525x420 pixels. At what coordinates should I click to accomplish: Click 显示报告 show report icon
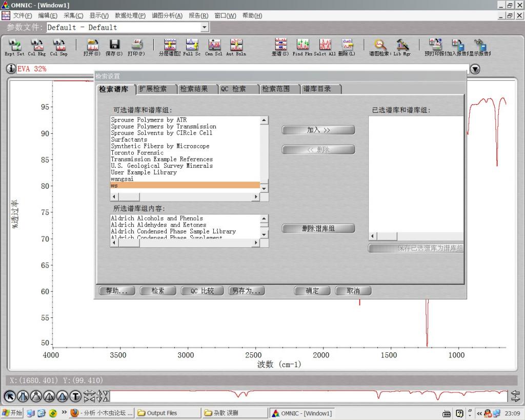[480, 47]
